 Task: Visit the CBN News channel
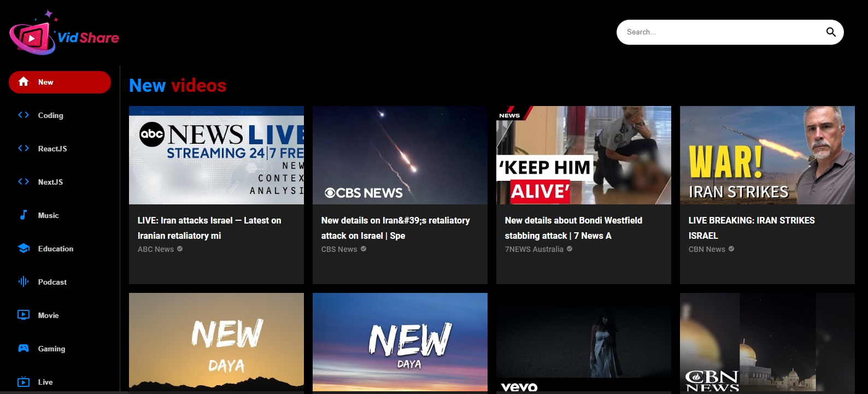pyautogui.click(x=707, y=249)
